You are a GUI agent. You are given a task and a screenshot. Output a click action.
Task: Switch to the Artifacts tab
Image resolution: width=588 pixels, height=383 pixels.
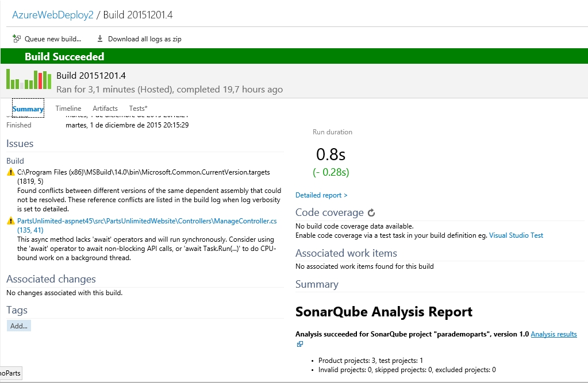(x=105, y=109)
